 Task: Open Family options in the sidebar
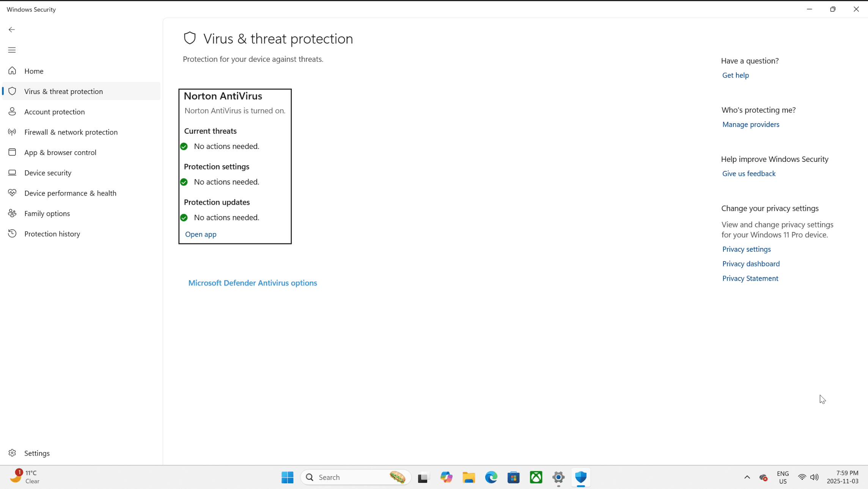(47, 213)
